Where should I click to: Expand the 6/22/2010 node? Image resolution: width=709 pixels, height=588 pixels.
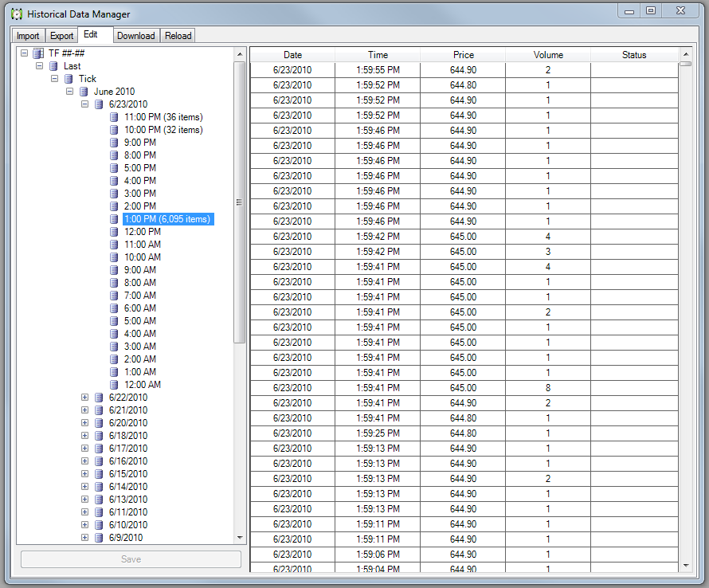click(x=84, y=397)
